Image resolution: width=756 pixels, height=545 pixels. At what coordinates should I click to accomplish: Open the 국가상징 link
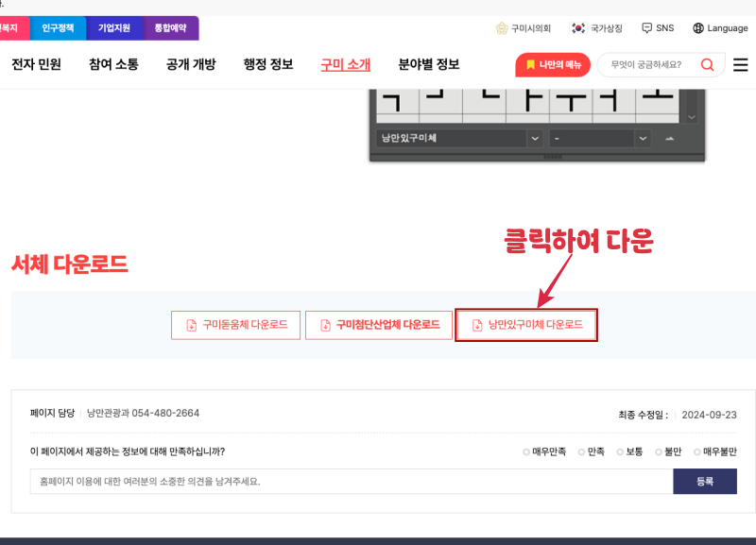[x=597, y=28]
